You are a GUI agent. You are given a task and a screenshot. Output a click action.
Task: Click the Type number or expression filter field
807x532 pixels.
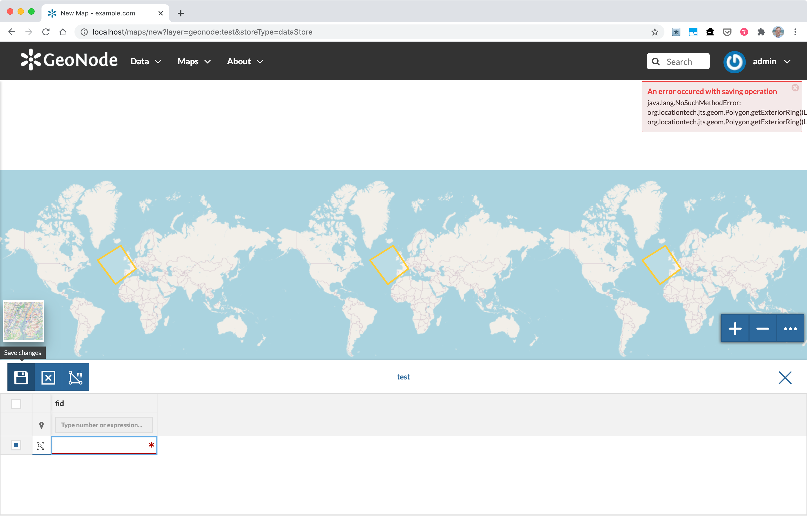coord(104,424)
